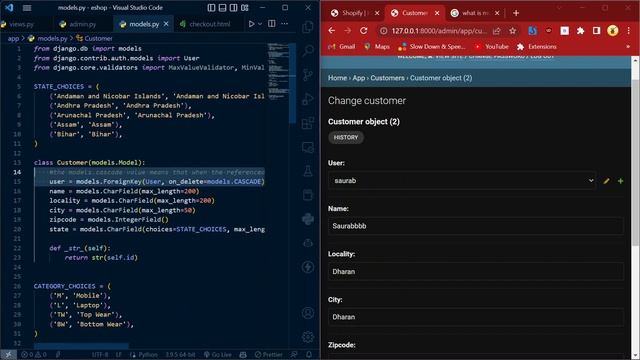Toggle the secondary side bar layout icon
This screenshot has height=360, width=640.
point(233,8)
